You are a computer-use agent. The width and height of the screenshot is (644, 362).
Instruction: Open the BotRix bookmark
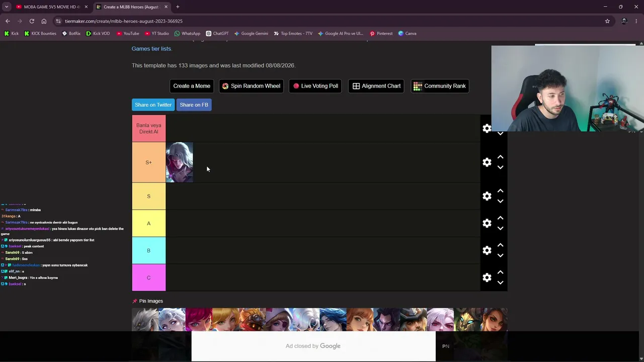tap(71, 34)
